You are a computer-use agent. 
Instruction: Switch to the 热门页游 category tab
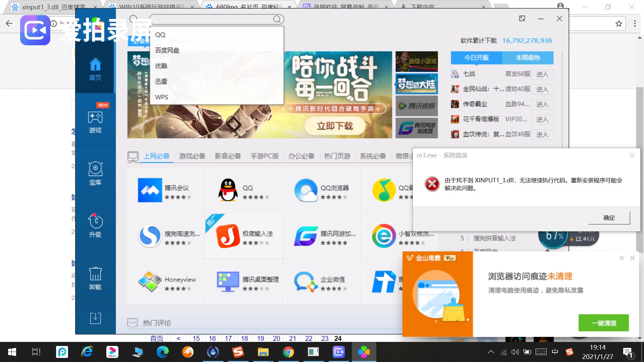coord(337,156)
